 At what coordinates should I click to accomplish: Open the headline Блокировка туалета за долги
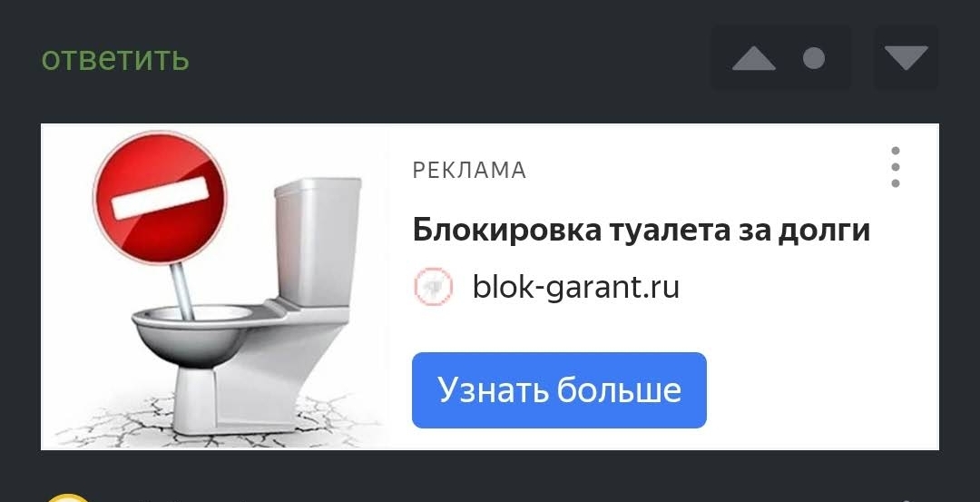click(641, 230)
